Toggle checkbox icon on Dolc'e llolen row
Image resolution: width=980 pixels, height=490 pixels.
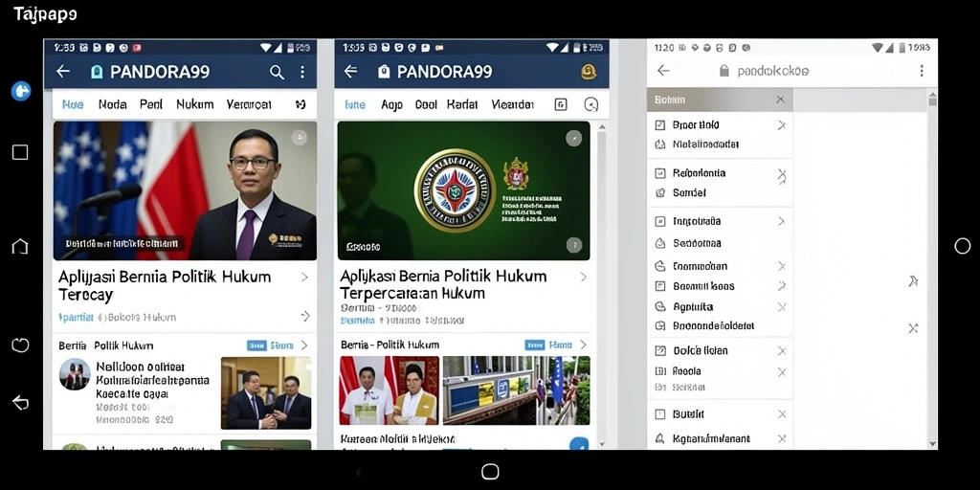[660, 351]
